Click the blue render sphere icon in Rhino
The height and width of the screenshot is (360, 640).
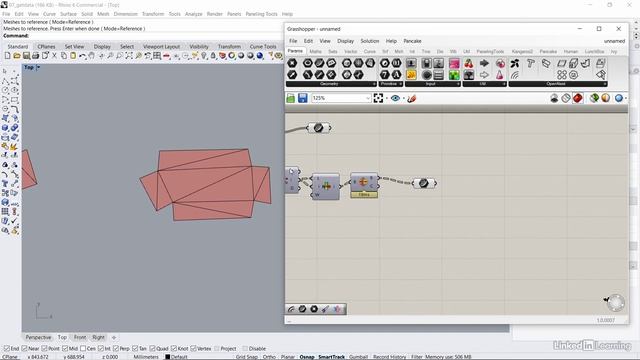[x=260, y=56]
